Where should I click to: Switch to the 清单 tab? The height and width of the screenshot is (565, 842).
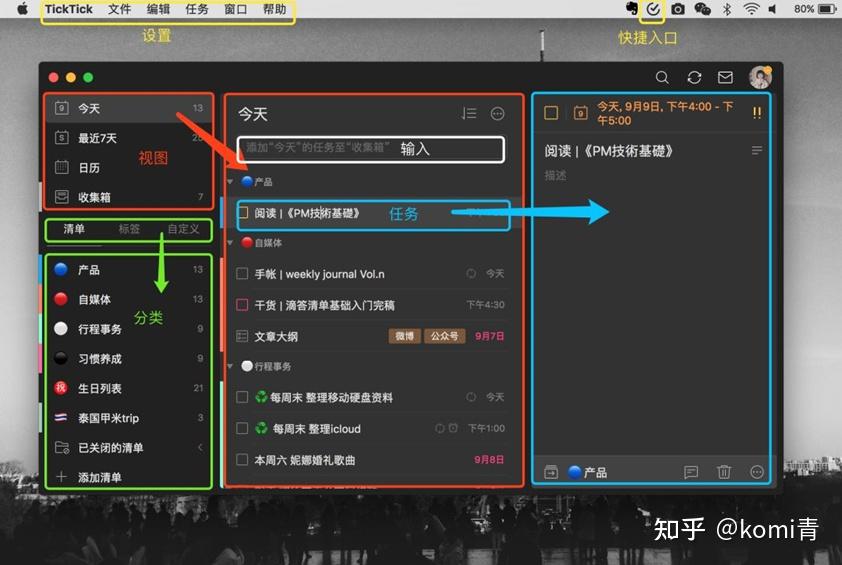tap(74, 229)
